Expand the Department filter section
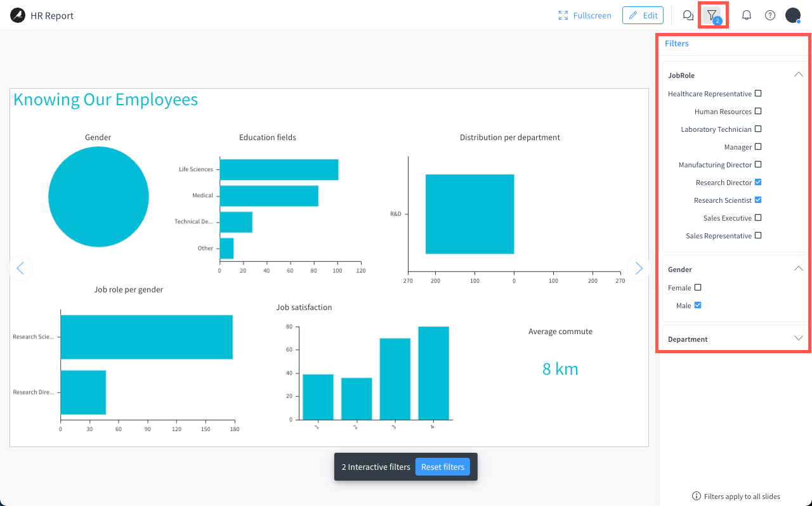812x506 pixels. 799,338
